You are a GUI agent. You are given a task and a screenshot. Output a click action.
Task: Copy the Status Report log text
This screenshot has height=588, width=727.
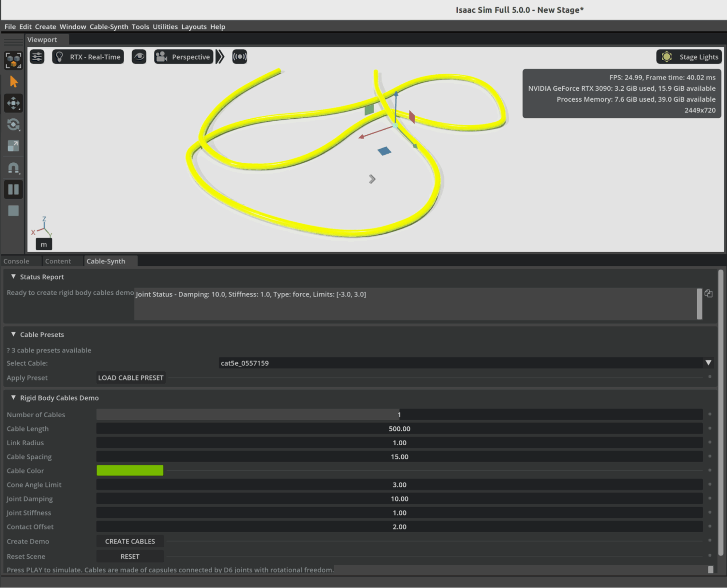[708, 293]
